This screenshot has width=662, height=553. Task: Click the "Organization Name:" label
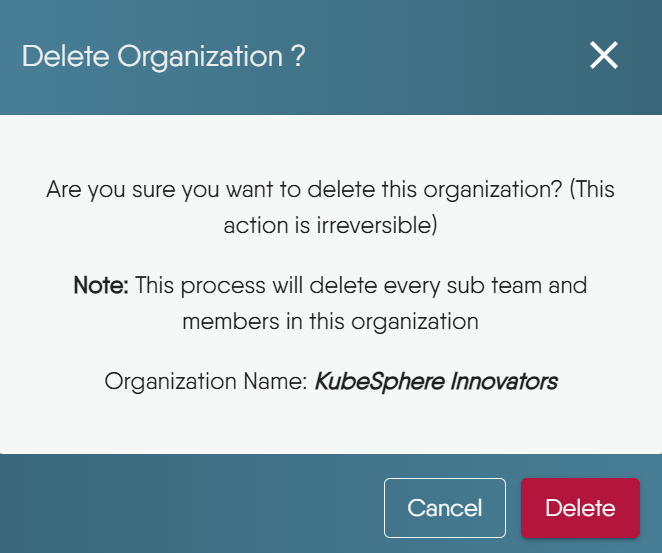tap(206, 381)
